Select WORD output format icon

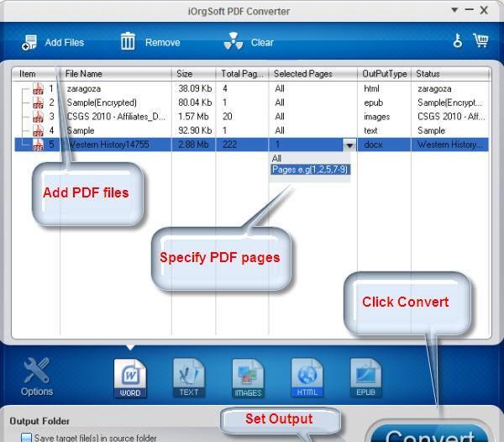click(130, 378)
